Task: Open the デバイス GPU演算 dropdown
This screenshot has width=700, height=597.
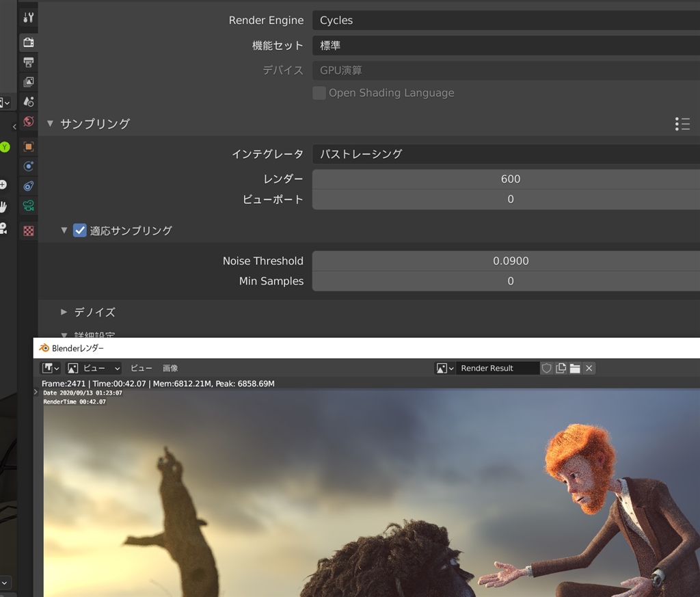Action: click(x=506, y=70)
